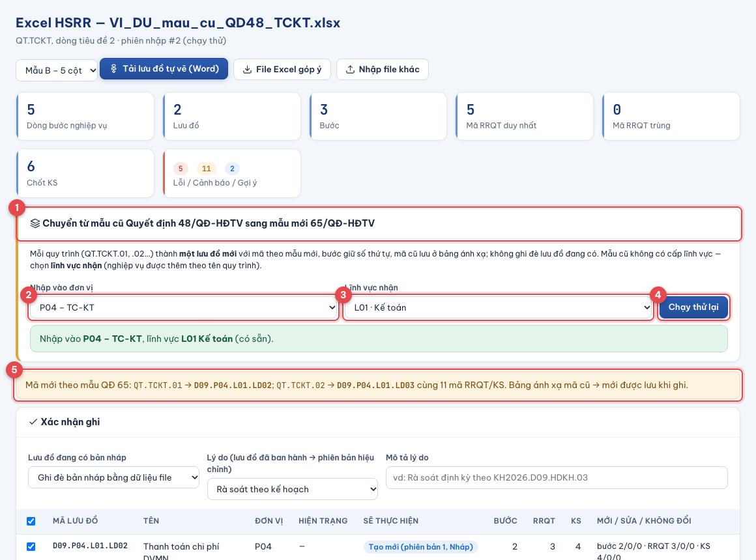Open "Ghi đè bản nháp bằng dữ liệu file" dropdown
Screen dimensions: 756x560
tap(114, 477)
